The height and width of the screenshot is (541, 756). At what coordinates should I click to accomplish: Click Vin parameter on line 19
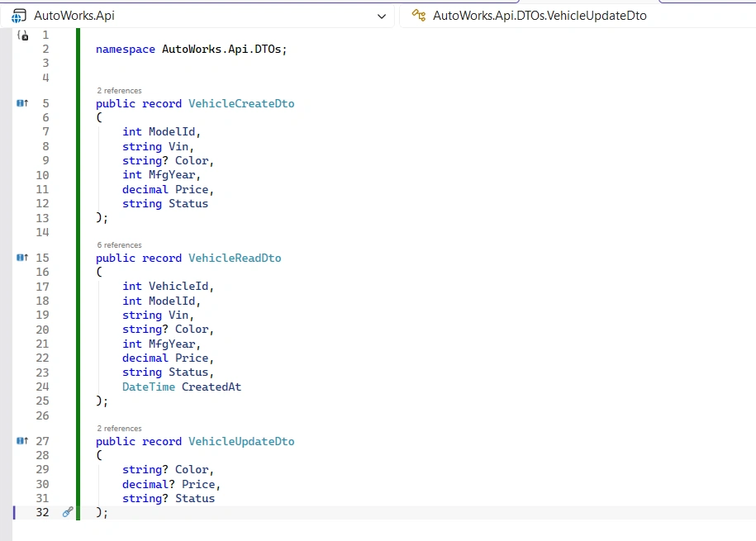coord(178,316)
